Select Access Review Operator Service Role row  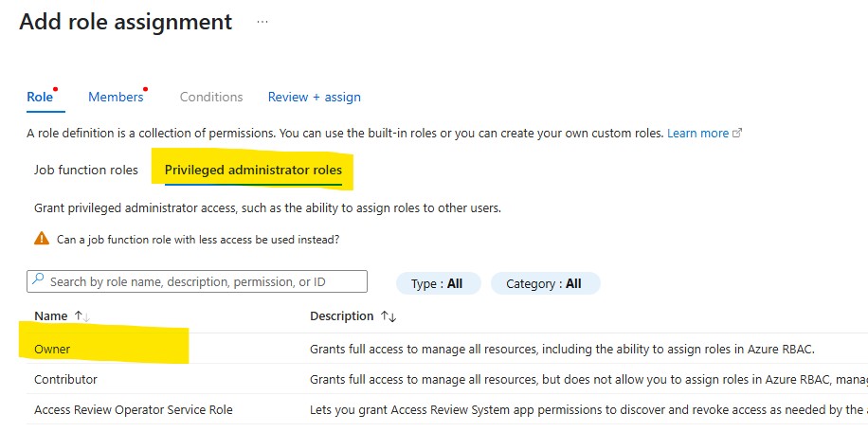pos(447,410)
